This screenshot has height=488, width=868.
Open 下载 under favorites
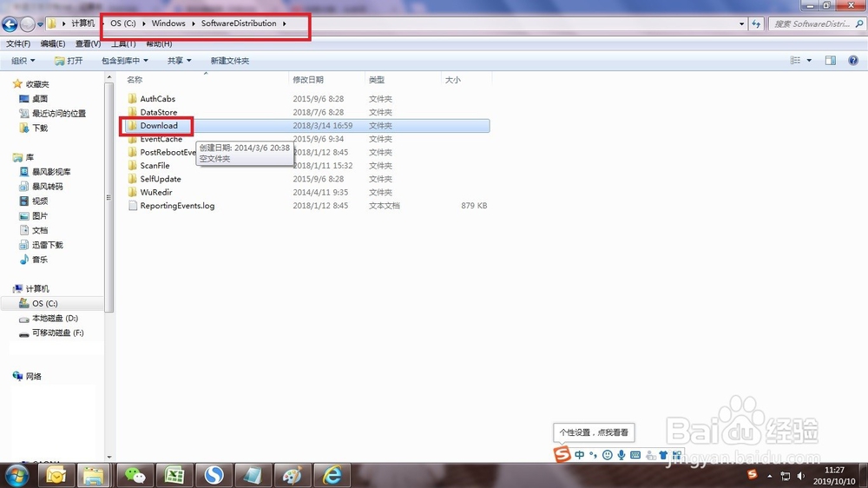(39, 128)
